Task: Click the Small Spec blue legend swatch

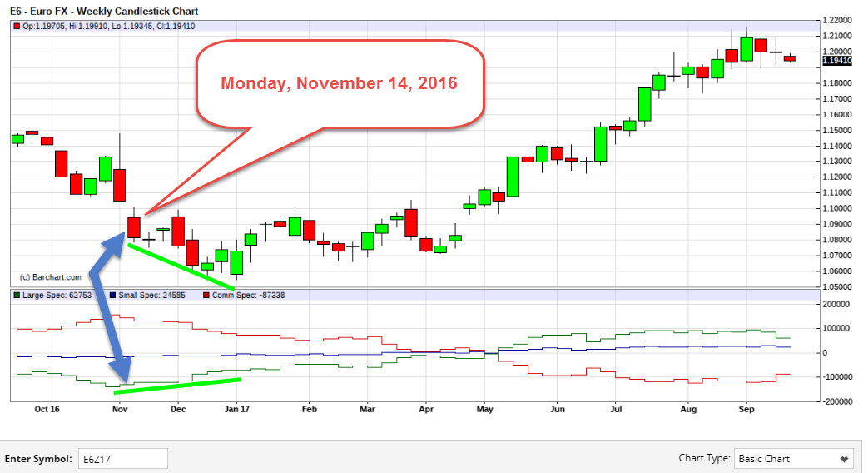Action: (113, 296)
